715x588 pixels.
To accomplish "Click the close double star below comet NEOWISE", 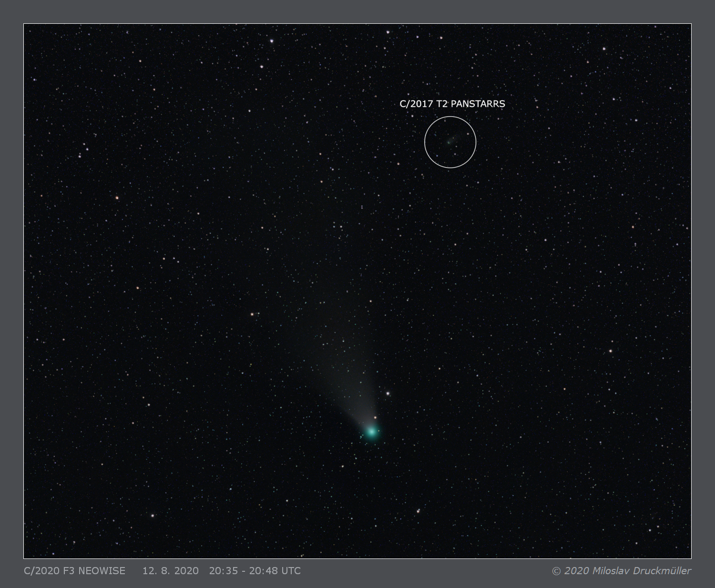I will pyautogui.click(x=418, y=511).
